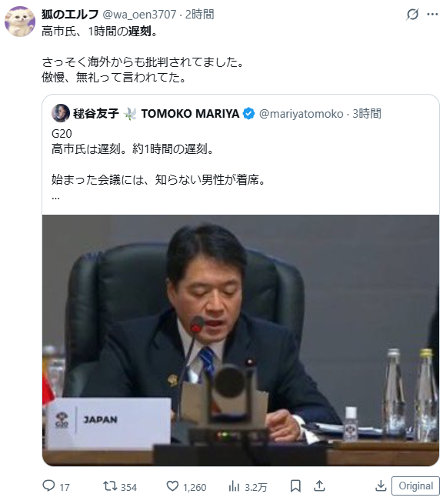Click the Grok circle-slash icon at top

[x=412, y=14]
